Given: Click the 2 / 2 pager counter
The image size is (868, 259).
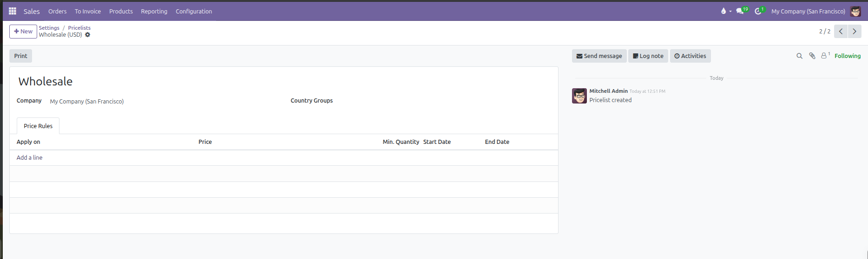Looking at the screenshot, I should pyautogui.click(x=825, y=32).
